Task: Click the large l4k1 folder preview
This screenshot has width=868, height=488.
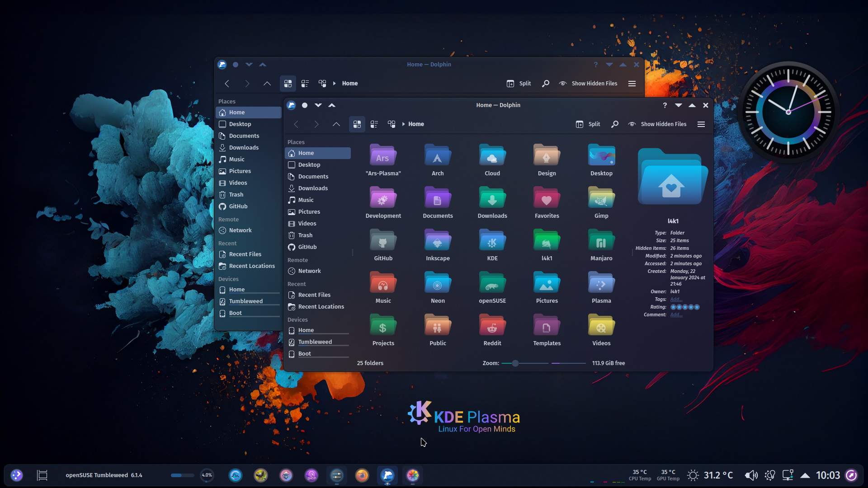Action: tap(673, 177)
